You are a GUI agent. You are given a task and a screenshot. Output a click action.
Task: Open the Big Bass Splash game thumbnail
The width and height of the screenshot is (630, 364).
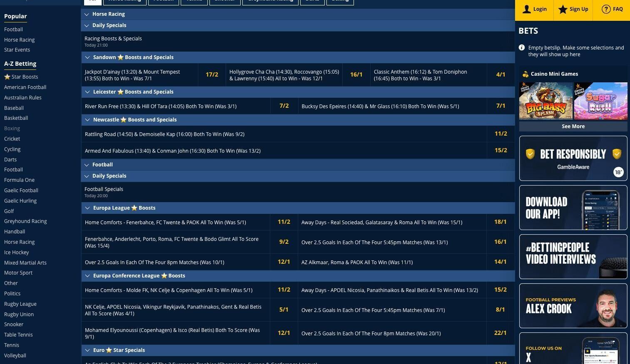tap(545, 101)
